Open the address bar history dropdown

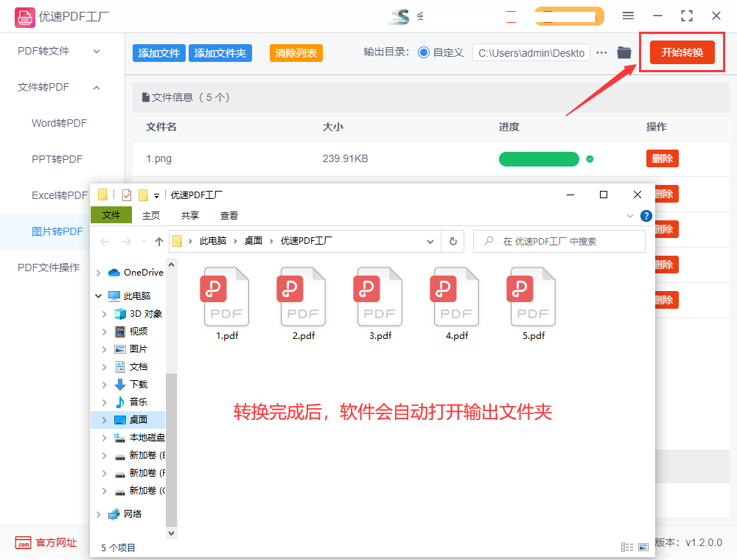pos(430,242)
